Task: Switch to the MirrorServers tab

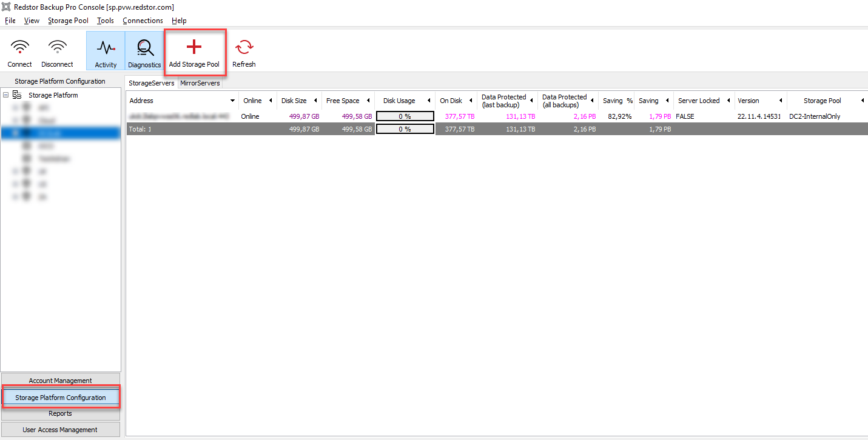Action: pos(200,84)
